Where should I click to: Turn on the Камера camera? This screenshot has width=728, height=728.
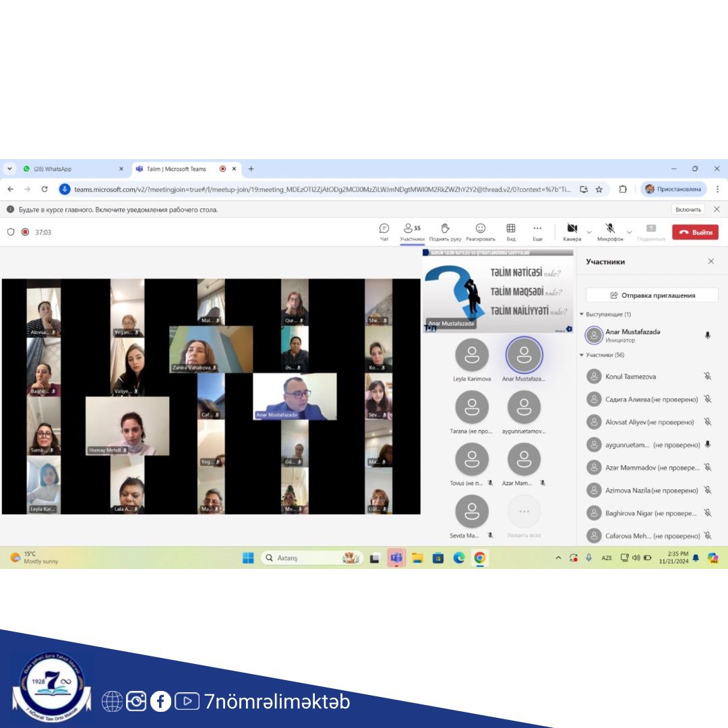(572, 232)
